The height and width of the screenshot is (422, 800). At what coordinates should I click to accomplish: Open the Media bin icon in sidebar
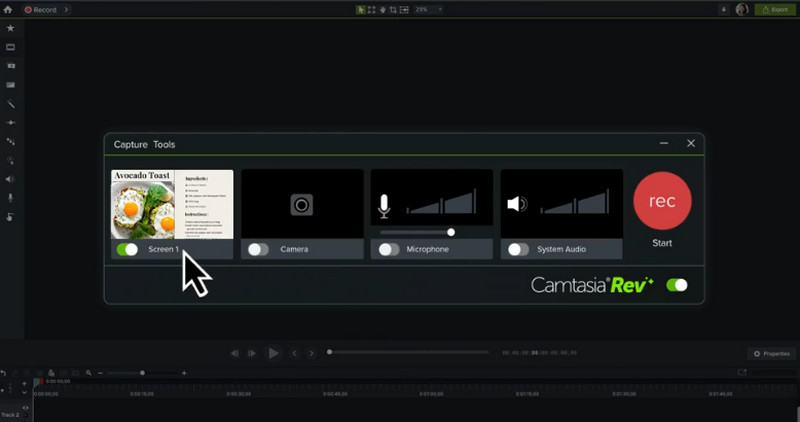point(10,47)
